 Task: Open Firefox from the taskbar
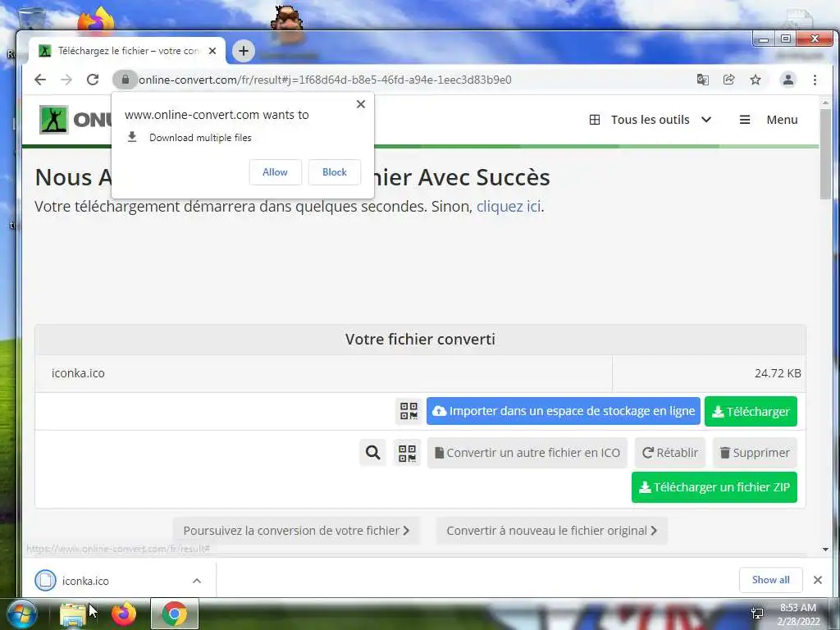124,614
